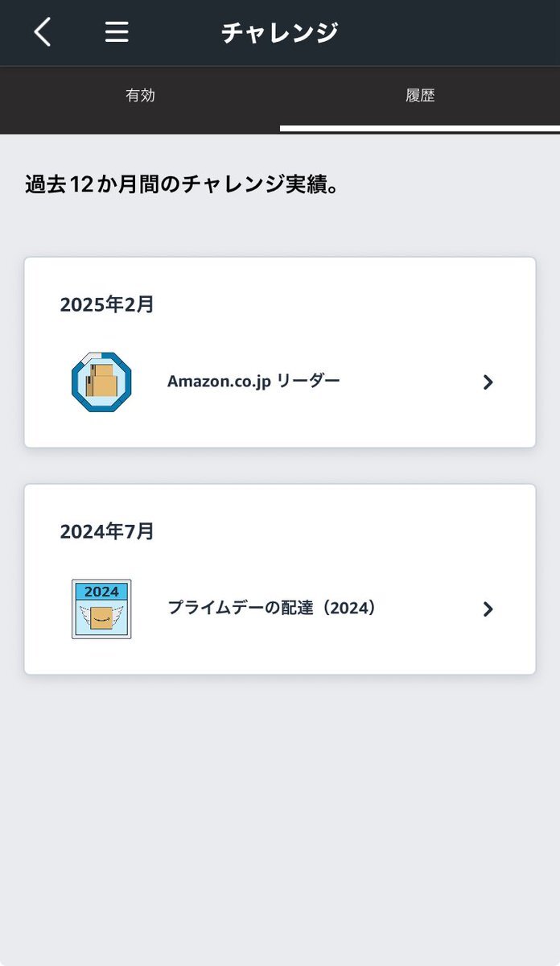
Task: Go back using the left arrow icon
Action: point(43,32)
